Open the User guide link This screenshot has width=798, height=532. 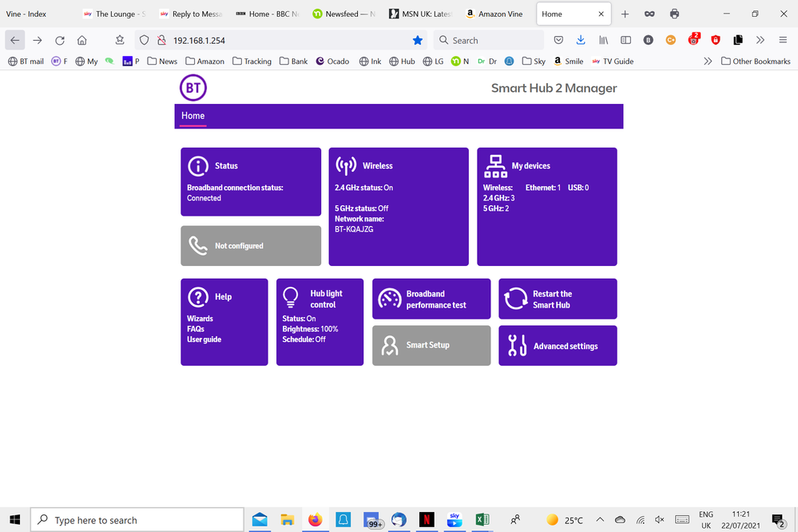tap(204, 339)
